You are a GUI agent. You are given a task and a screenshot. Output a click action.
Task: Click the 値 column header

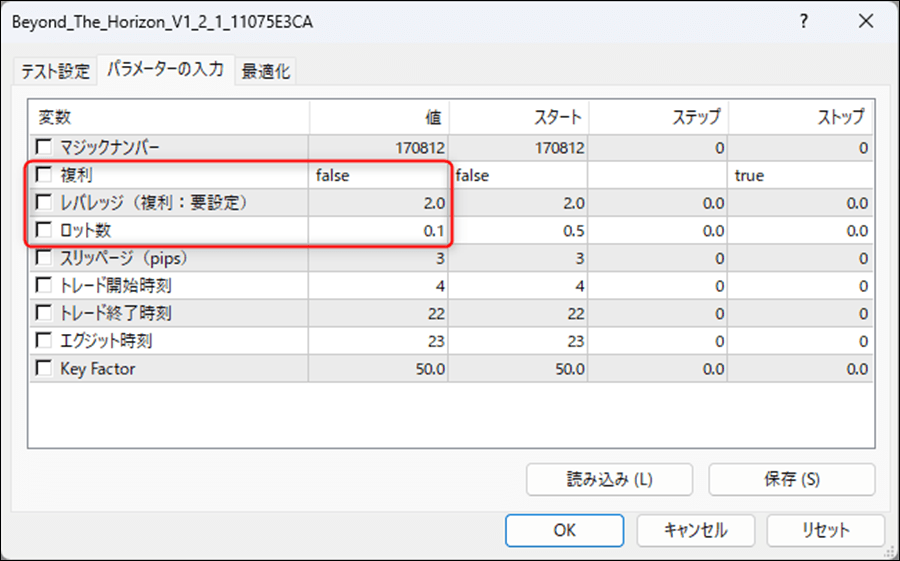pyautogui.click(x=380, y=117)
